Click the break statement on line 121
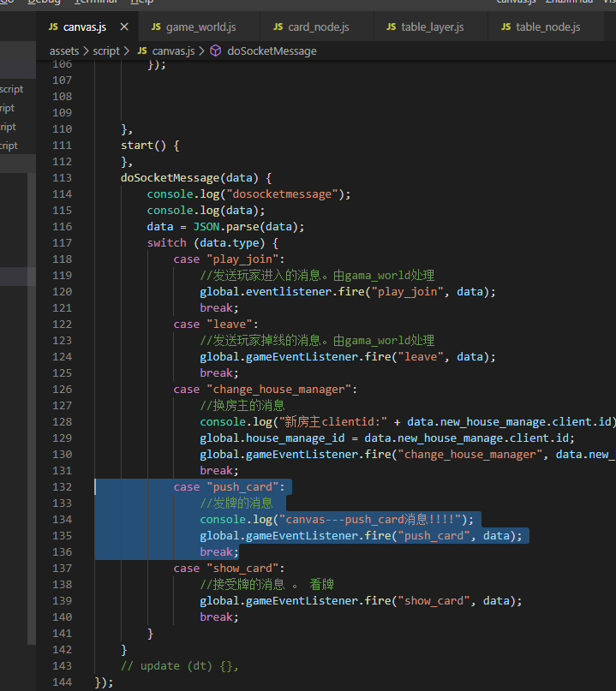 (x=219, y=308)
